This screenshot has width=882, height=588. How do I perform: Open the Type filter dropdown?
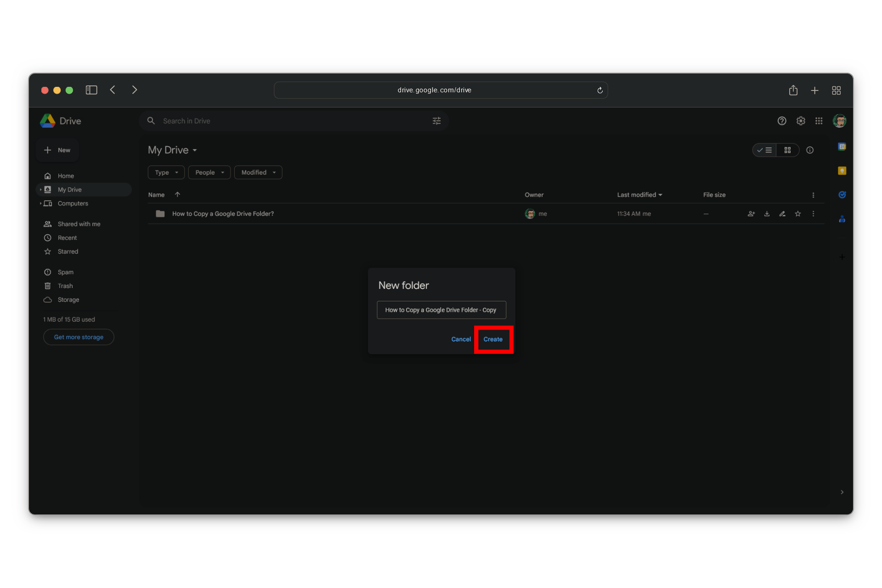click(x=166, y=172)
